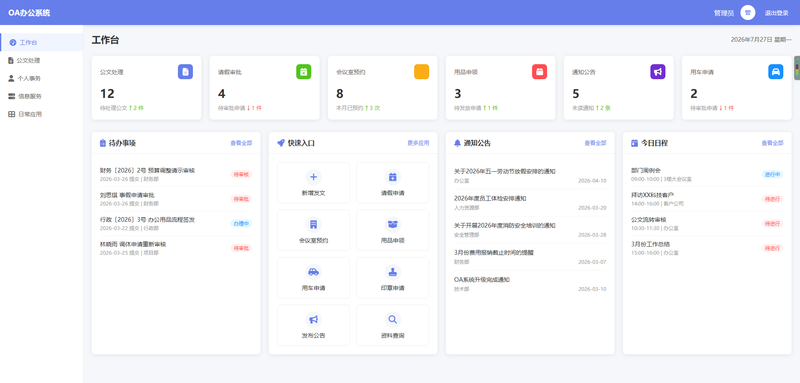Viewport: 800px width, 383px height.
Task: Select 个人事务 in the left navigation
Action: click(41, 78)
